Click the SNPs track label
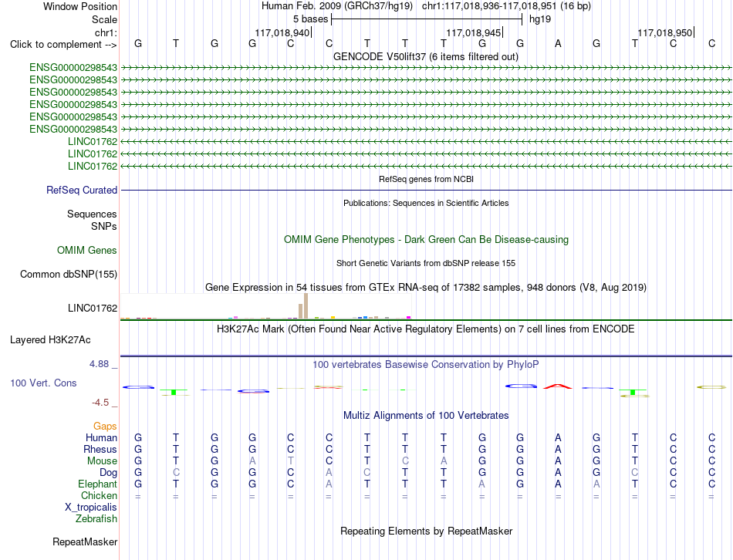This screenshot has width=733, height=560. (x=104, y=226)
